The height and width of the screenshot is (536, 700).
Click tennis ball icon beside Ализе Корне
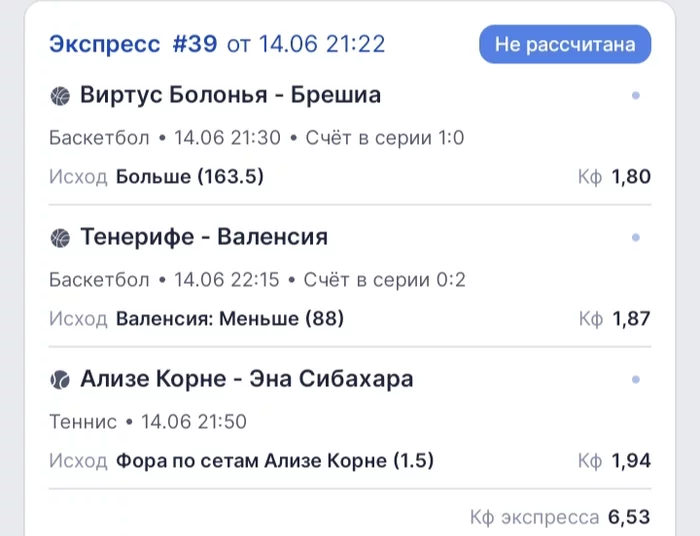tap(60, 380)
